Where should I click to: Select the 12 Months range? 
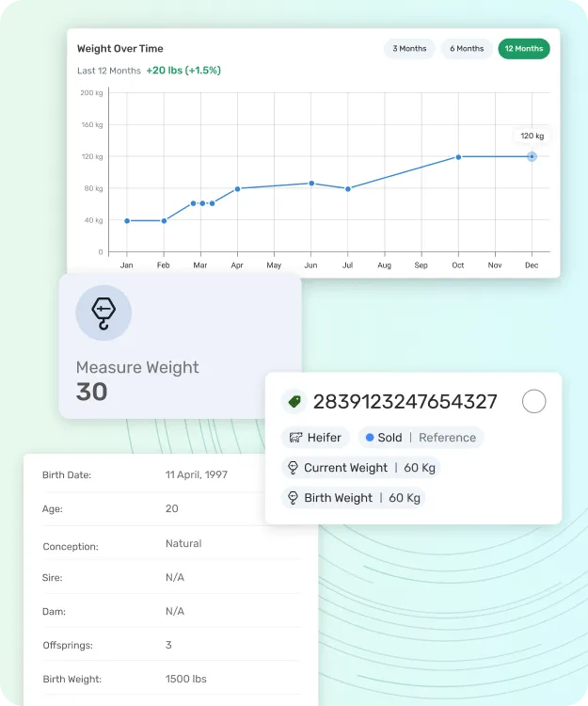pos(524,49)
